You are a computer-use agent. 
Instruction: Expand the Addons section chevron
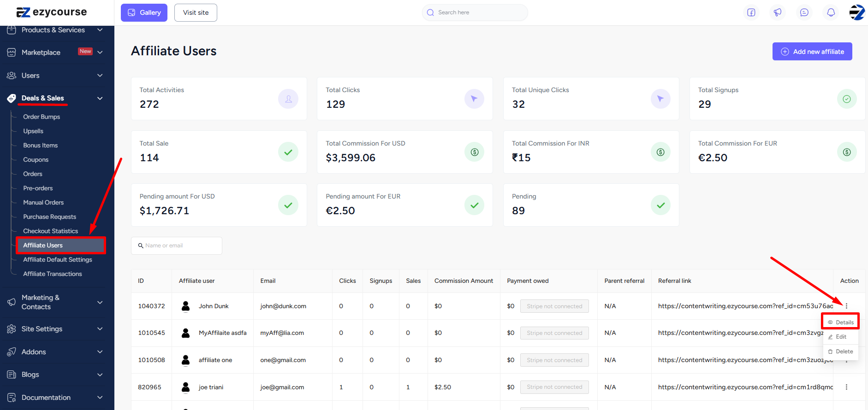[x=100, y=352]
